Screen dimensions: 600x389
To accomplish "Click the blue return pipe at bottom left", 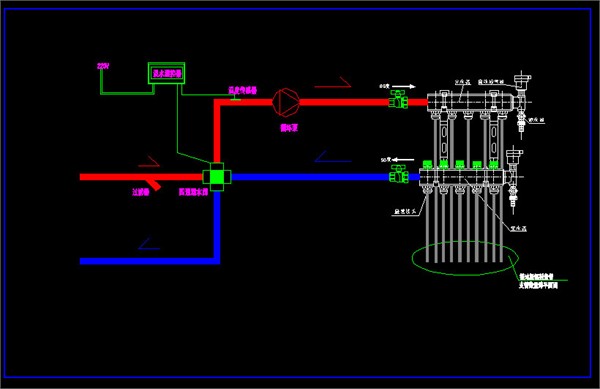I will 150,261.
